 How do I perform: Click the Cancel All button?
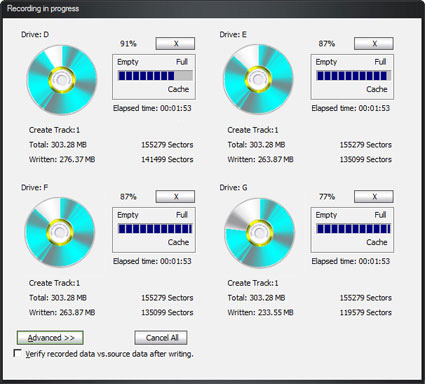coord(161,338)
